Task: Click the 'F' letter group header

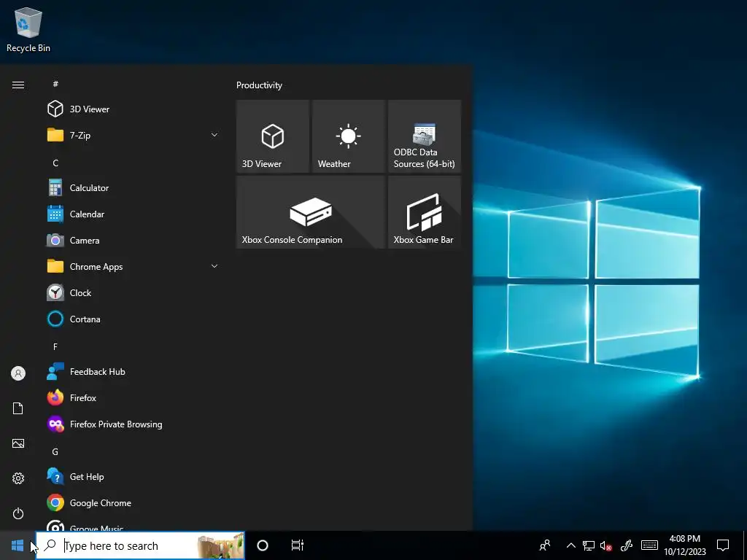Action: tap(55, 346)
